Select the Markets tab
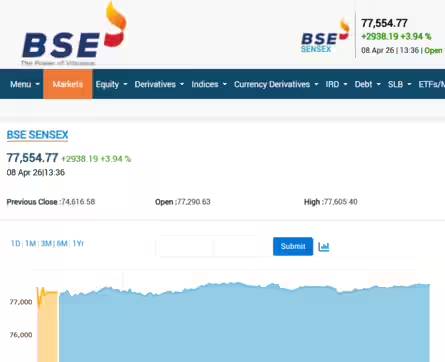Screen dimensions: 445x362 pos(68,84)
